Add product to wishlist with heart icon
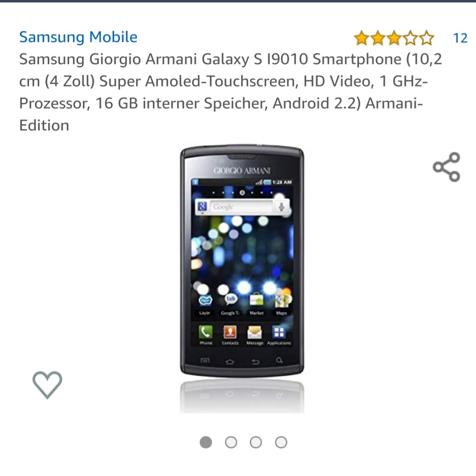 coord(47,384)
